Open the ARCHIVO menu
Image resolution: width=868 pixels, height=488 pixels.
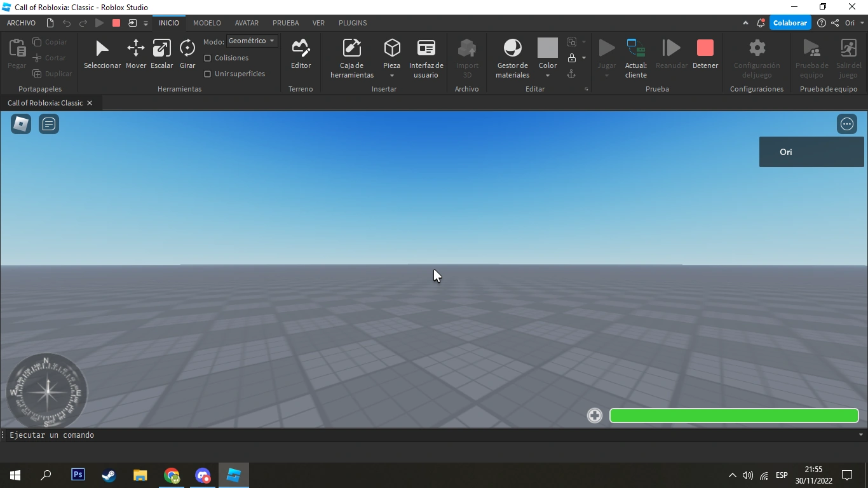21,23
